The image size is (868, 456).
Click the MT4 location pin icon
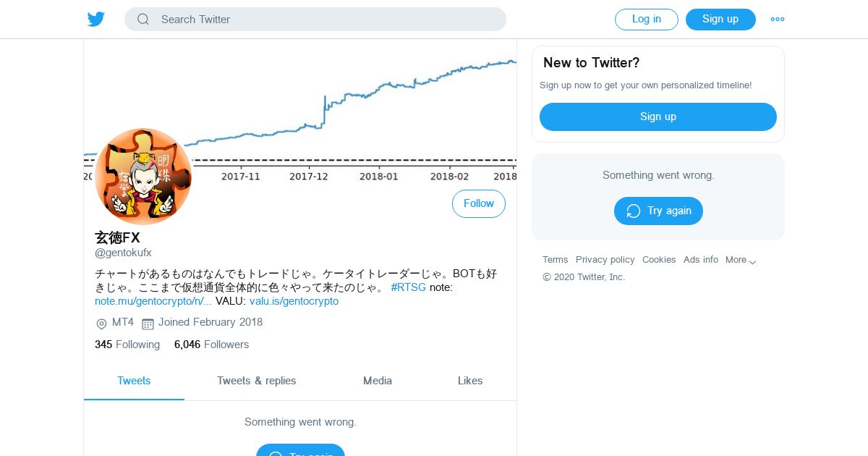(101, 324)
